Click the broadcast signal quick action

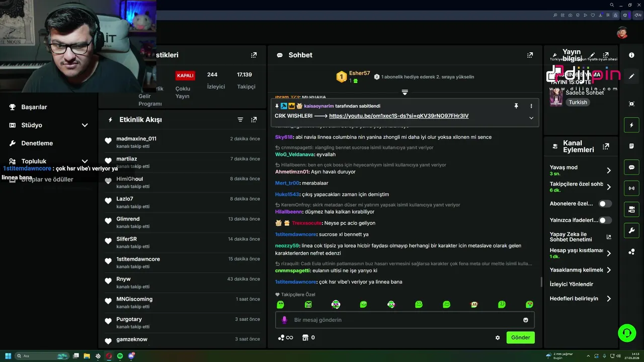(x=631, y=189)
